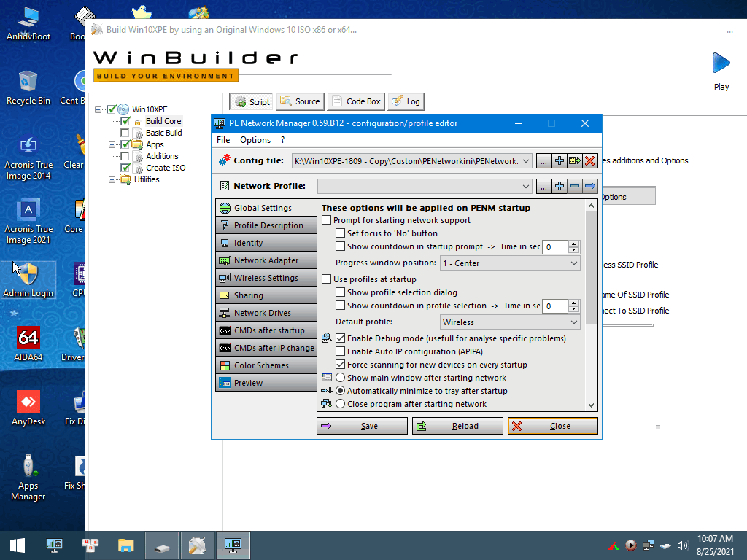747x560 pixels.
Task: Toggle Show countdown in profile selection
Action: pyautogui.click(x=340, y=306)
